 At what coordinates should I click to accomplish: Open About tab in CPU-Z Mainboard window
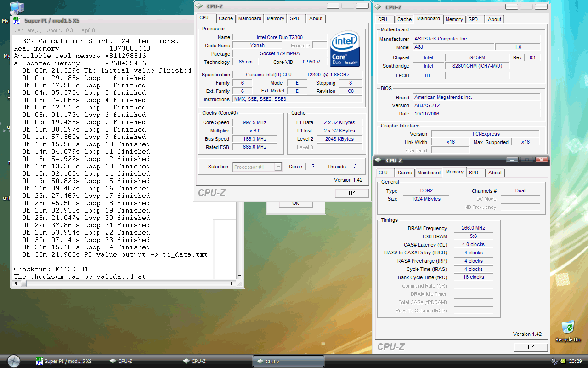coord(495,19)
